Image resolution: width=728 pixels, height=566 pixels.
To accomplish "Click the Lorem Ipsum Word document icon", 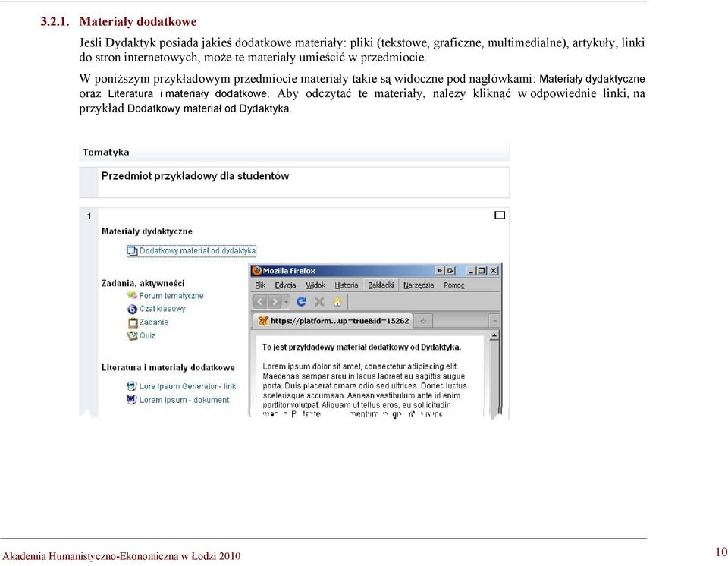I will [132, 400].
